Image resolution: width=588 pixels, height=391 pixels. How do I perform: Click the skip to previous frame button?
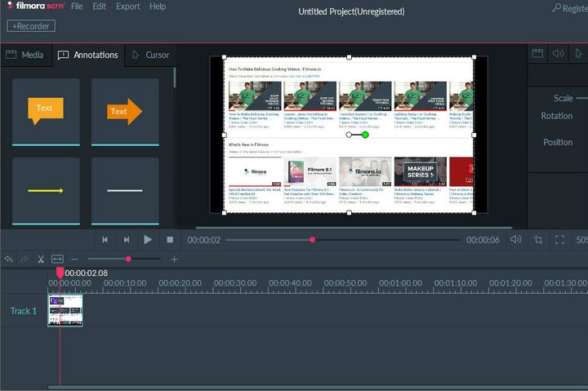tap(105, 240)
